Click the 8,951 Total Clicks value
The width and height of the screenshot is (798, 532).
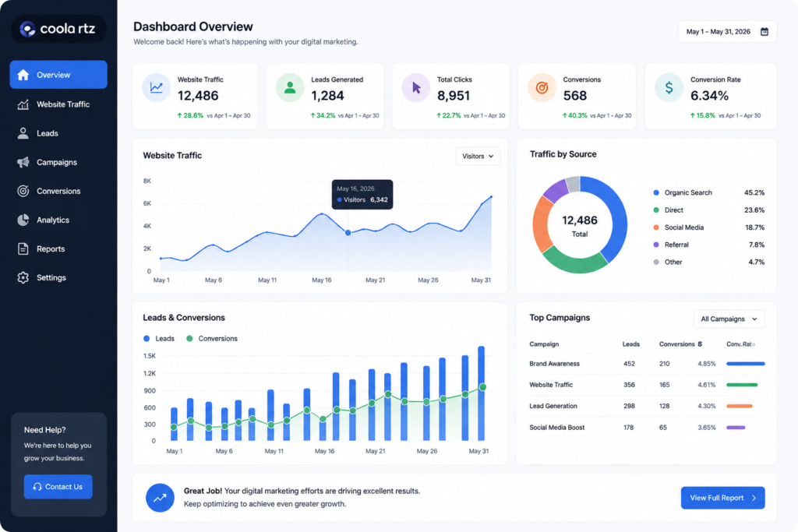click(454, 96)
